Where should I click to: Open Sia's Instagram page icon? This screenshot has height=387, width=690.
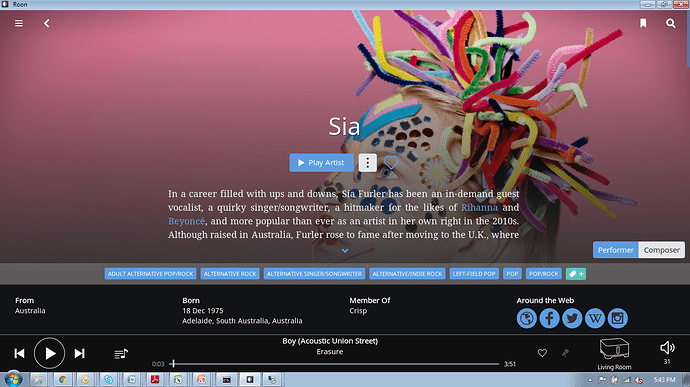617,318
